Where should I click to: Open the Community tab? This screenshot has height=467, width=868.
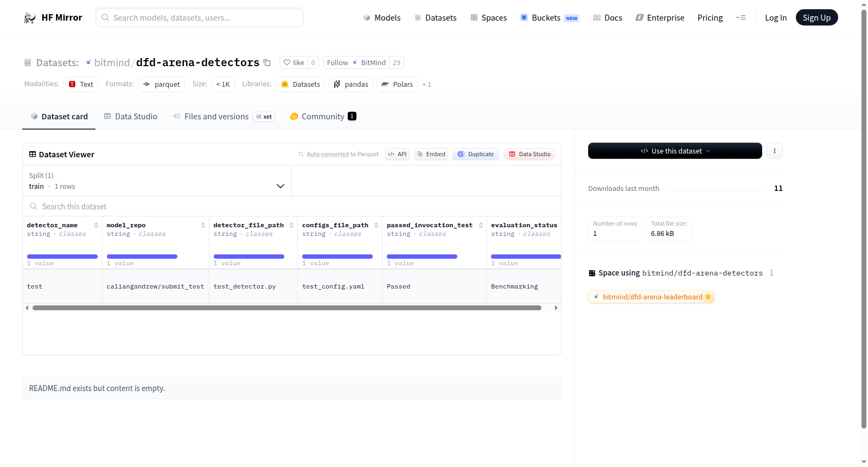click(323, 117)
